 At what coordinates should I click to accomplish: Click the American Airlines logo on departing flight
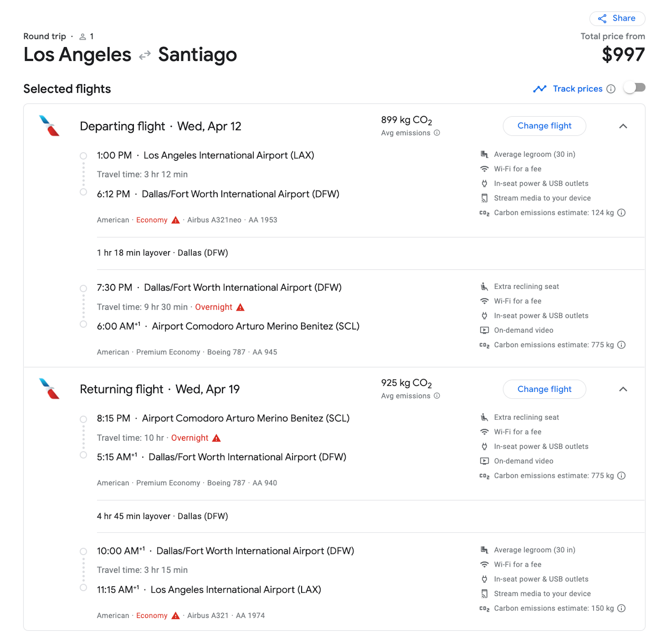coord(48,126)
